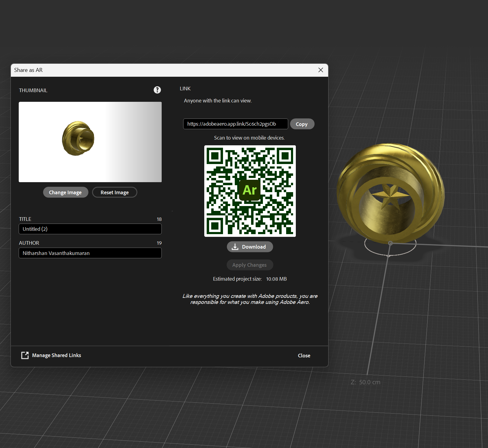Copy the shareable AR link

point(302,124)
